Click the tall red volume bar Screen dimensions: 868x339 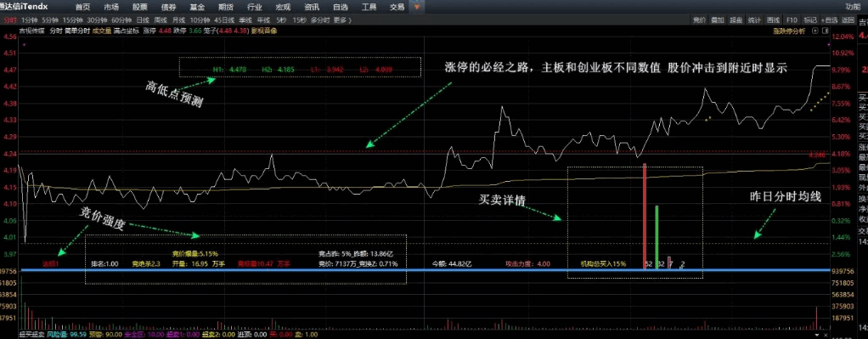coord(645,216)
